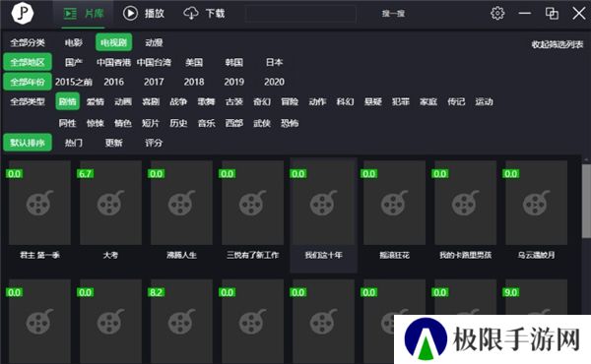Sort by 默认排序
The width and height of the screenshot is (591, 364).
[28, 143]
